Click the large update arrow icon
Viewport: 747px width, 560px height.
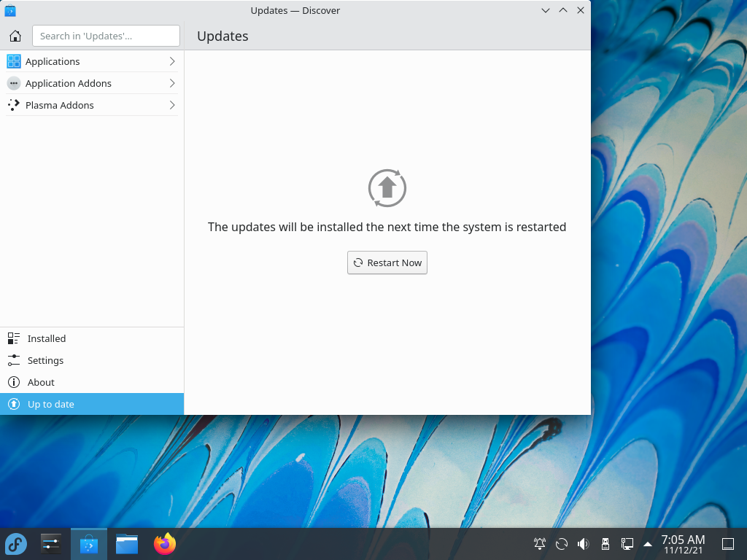[387, 188]
